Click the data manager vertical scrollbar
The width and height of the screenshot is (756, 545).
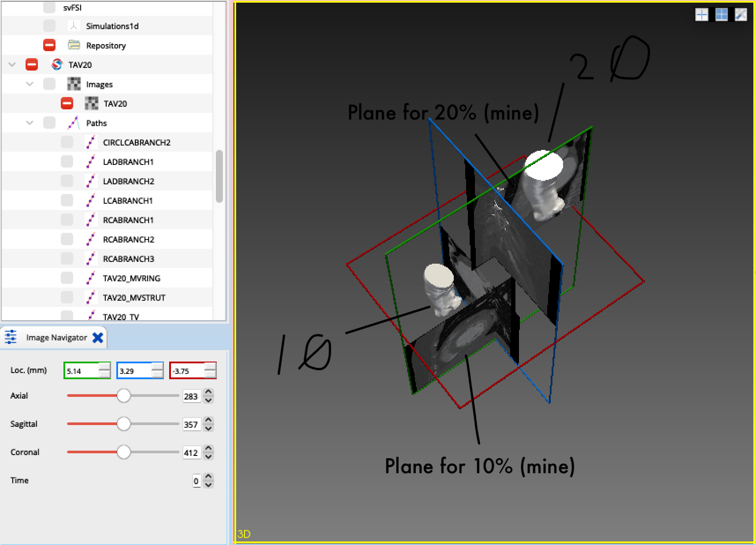click(x=219, y=176)
